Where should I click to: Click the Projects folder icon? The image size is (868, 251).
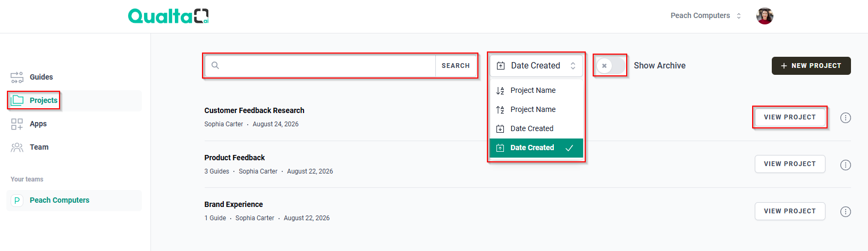(x=17, y=100)
